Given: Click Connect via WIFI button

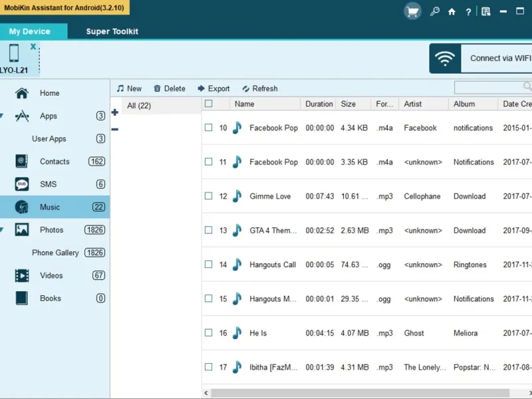Looking at the screenshot, I should [x=481, y=59].
